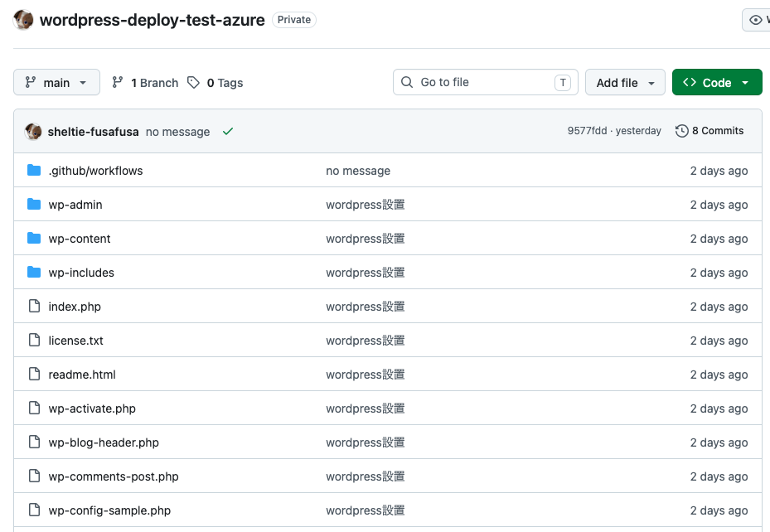Open the .github/workflows folder
Screen dimensions: 770x532
pyautogui.click(x=95, y=171)
